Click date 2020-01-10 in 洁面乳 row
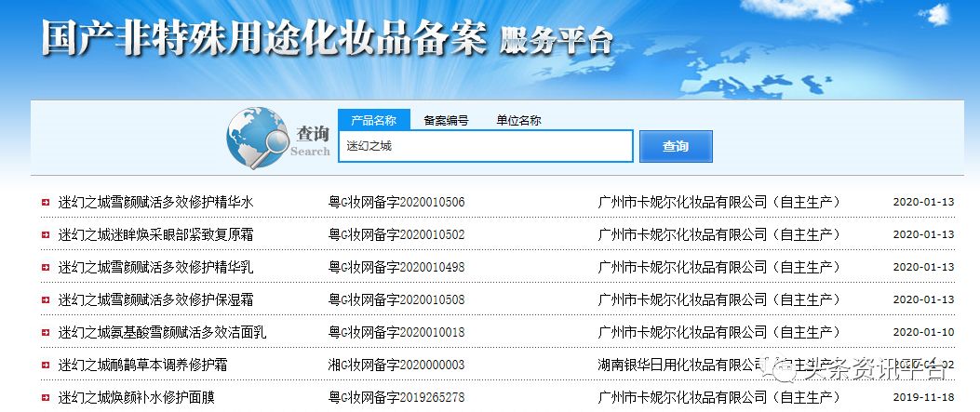The width and height of the screenshot is (980, 412). [x=924, y=332]
